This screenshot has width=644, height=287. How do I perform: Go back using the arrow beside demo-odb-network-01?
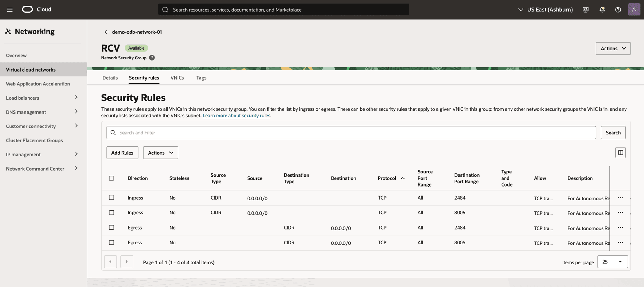point(107,32)
